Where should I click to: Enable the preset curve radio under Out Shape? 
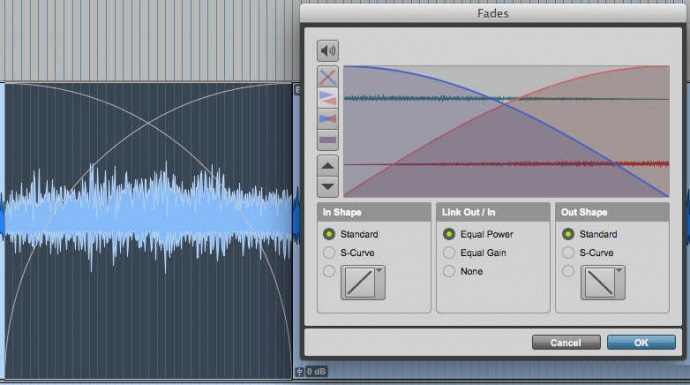click(568, 271)
